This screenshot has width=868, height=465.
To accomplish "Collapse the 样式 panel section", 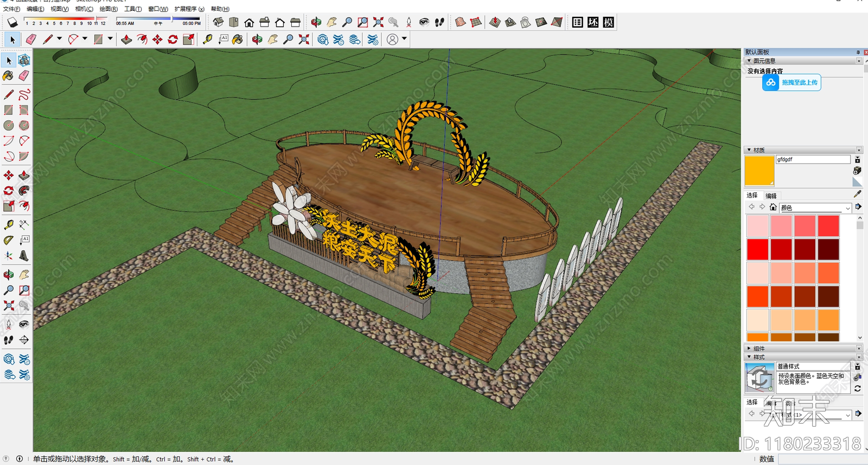I will click(x=749, y=357).
